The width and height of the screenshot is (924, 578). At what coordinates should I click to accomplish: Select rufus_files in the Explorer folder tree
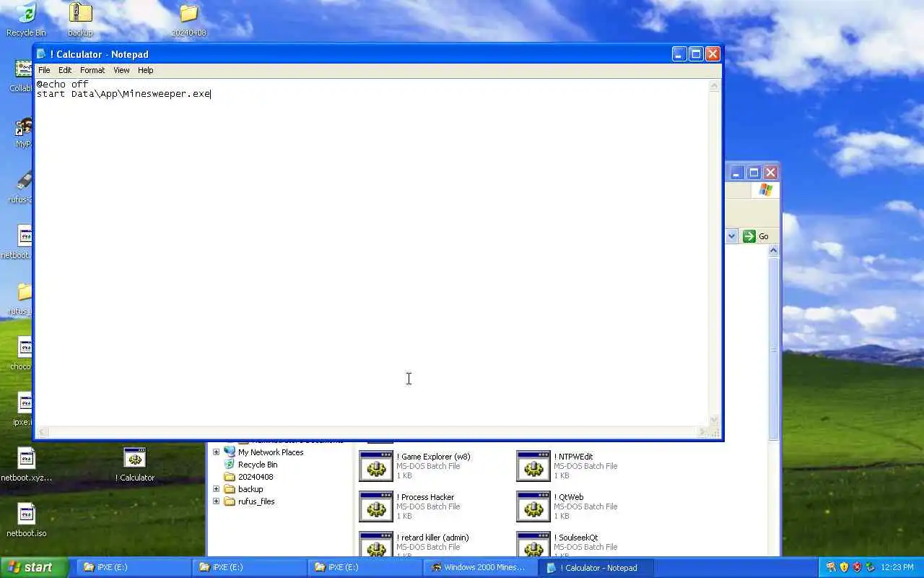click(x=256, y=501)
